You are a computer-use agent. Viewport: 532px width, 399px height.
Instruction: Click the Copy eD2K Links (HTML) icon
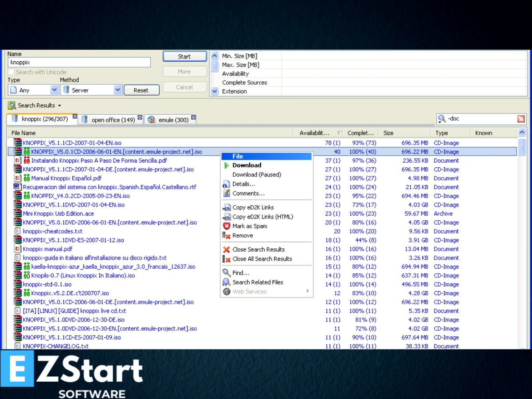point(227,217)
